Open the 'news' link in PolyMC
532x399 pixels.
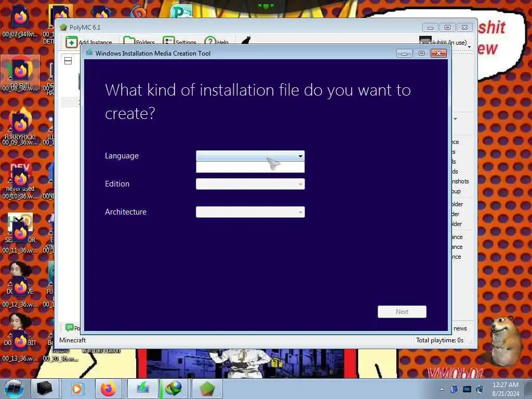pyautogui.click(x=460, y=328)
